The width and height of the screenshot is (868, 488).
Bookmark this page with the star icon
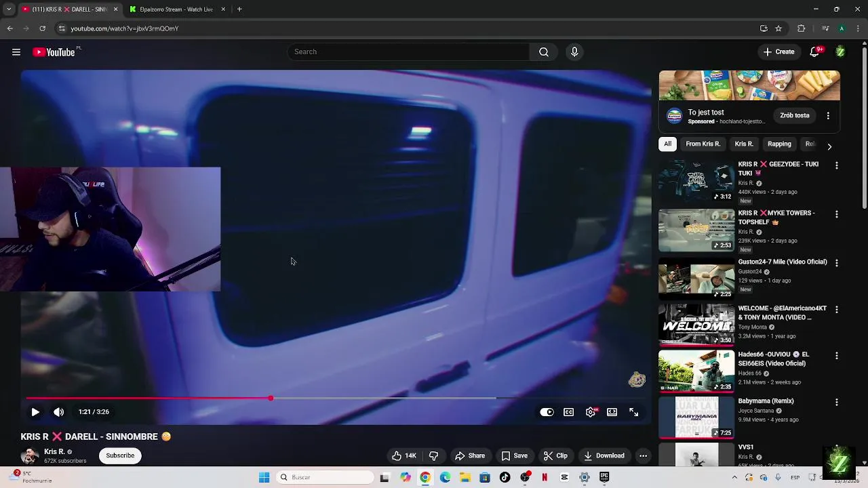click(778, 28)
